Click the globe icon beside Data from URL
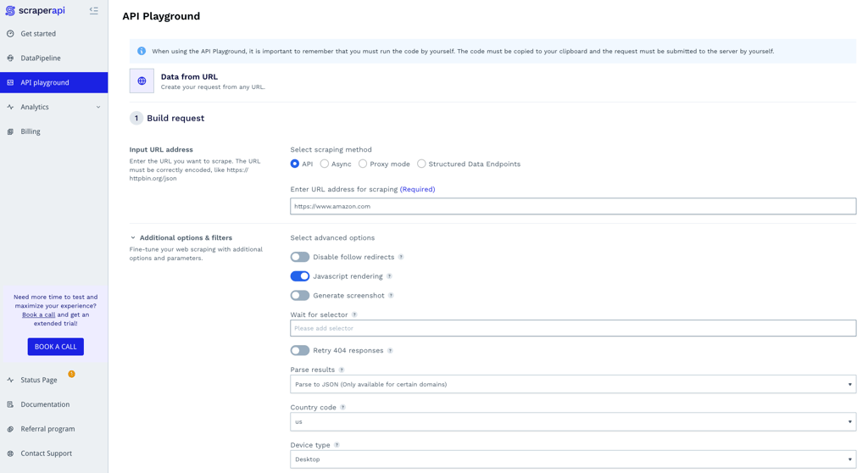This screenshot has height=473, width=868. click(142, 81)
